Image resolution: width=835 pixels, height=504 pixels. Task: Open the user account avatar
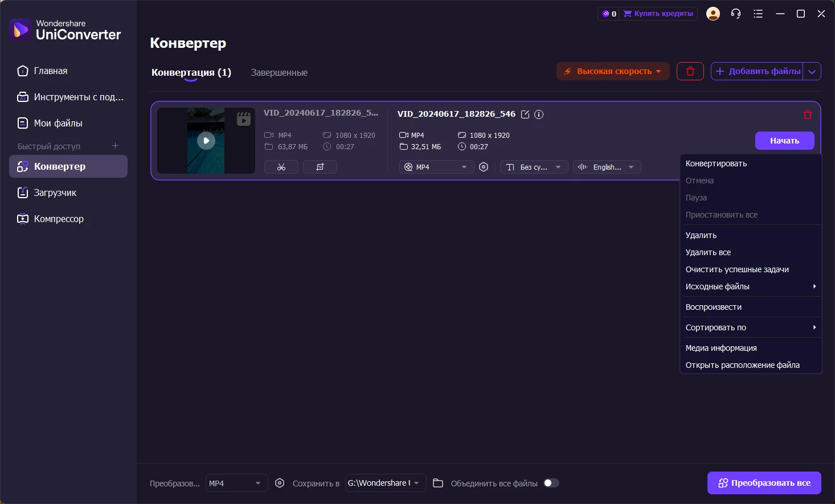pos(713,14)
